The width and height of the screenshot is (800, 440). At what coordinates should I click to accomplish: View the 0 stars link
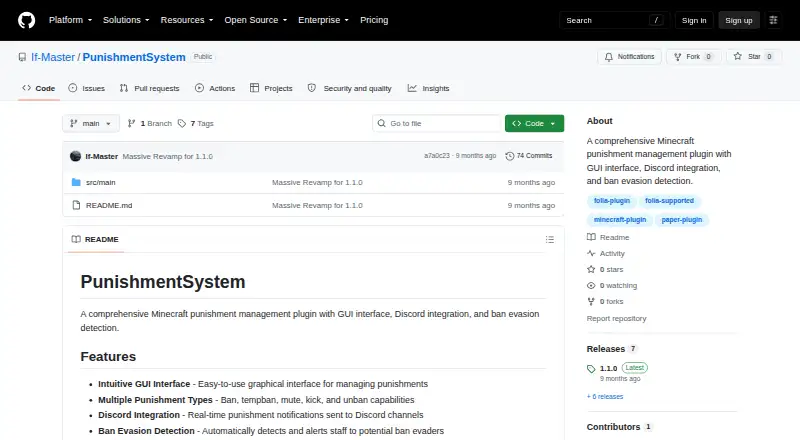605,270
